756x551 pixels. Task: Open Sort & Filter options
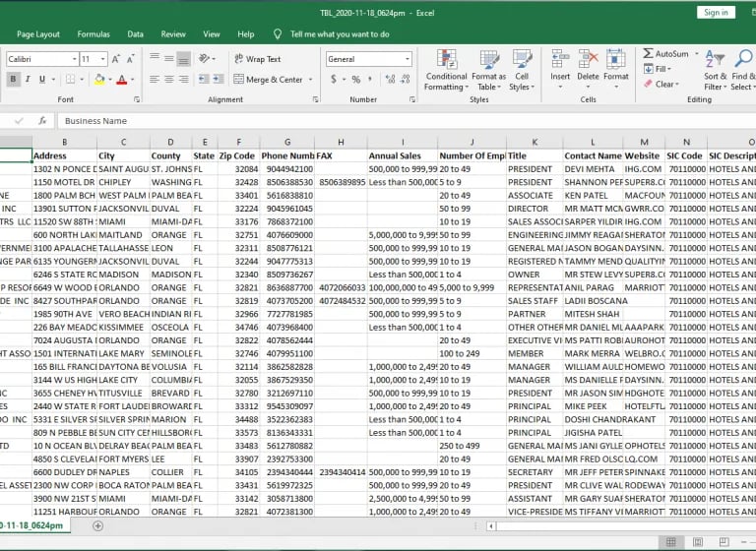715,71
